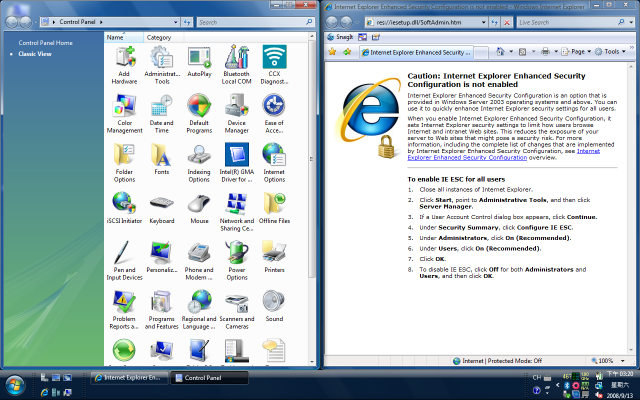The height and width of the screenshot is (400, 640).
Task: Open the IE Tools menu
Action: point(610,51)
